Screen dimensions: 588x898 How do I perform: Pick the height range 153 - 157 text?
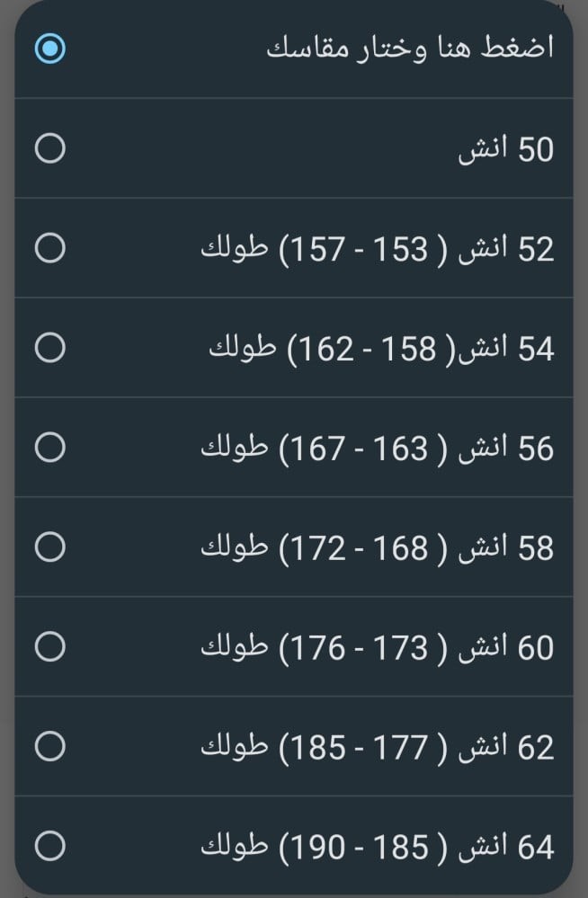pos(354,250)
